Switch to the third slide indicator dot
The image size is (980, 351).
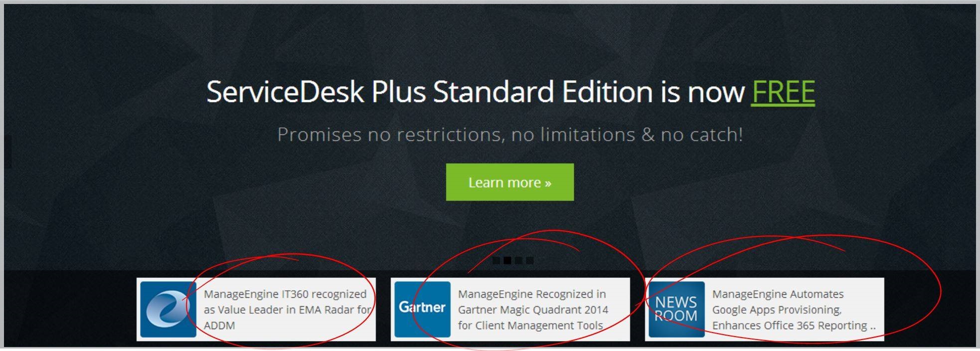[x=518, y=260]
